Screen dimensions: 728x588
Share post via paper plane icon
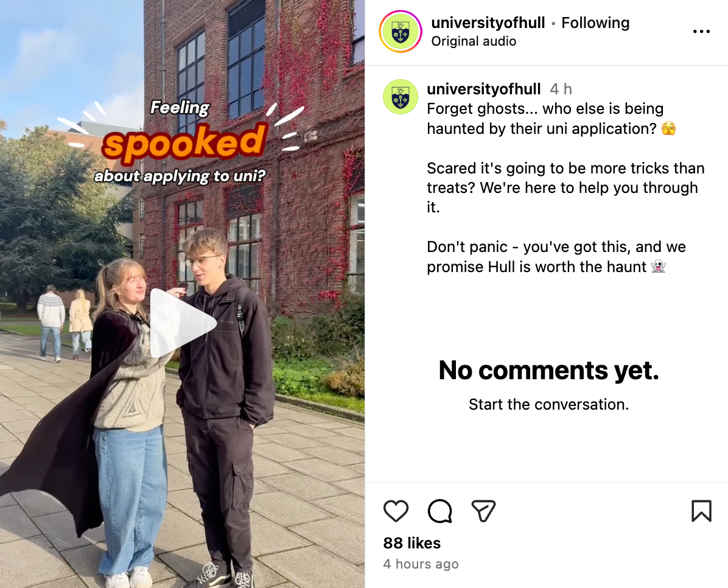pyautogui.click(x=483, y=511)
